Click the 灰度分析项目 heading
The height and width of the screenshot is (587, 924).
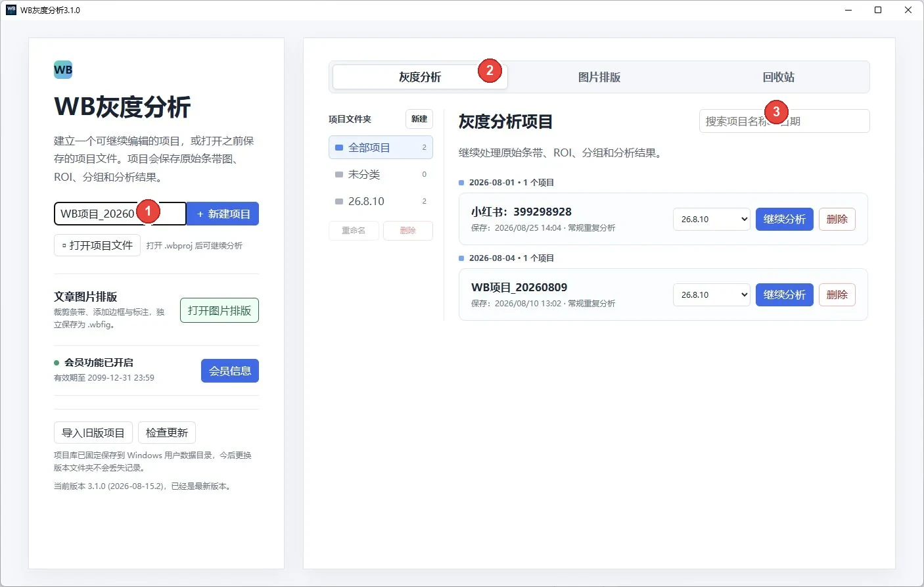505,122
